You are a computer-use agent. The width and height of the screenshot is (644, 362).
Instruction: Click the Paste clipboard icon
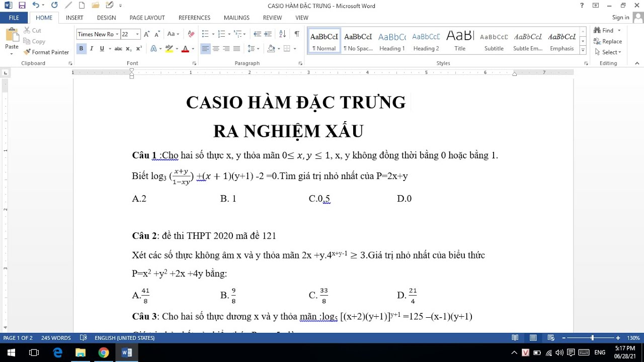pos(12,36)
